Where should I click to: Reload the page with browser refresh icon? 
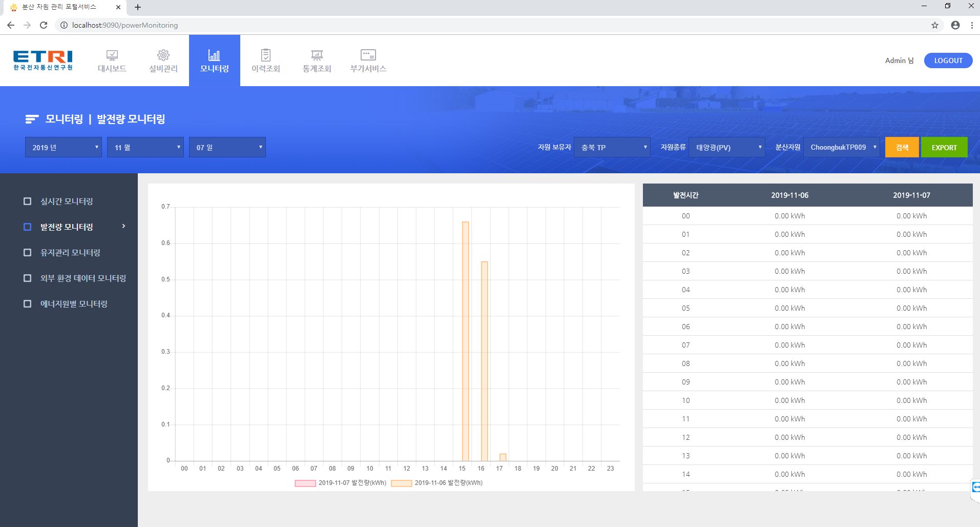(x=44, y=25)
